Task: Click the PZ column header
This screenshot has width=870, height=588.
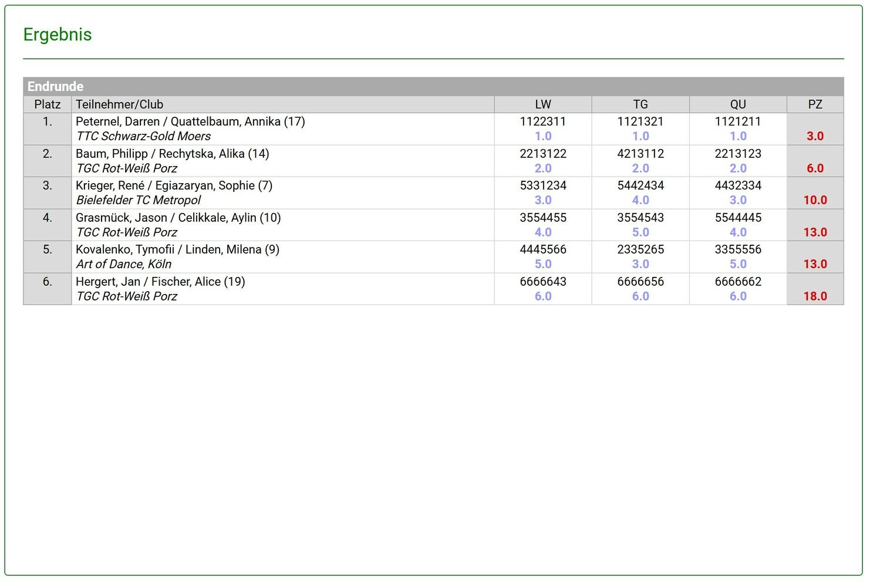Action: (x=815, y=104)
